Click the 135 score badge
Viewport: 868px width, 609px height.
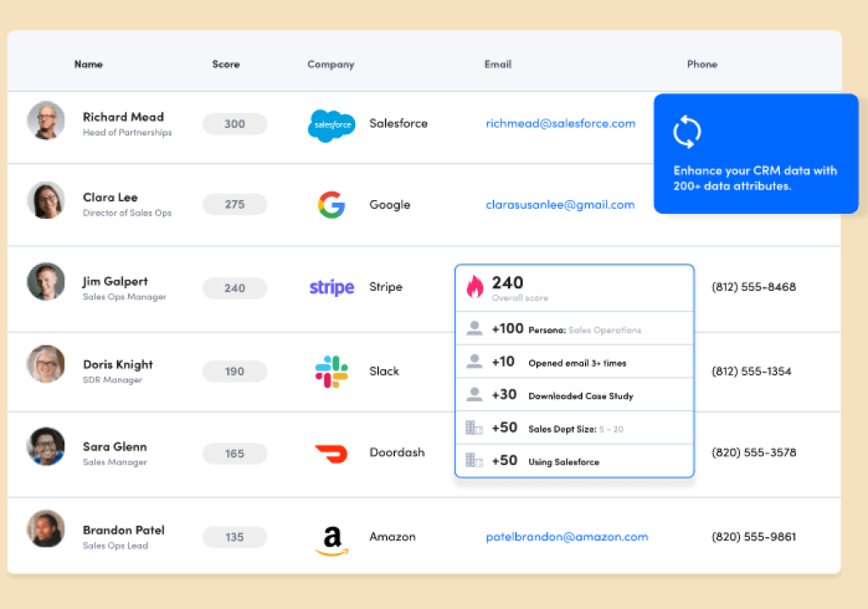(235, 537)
